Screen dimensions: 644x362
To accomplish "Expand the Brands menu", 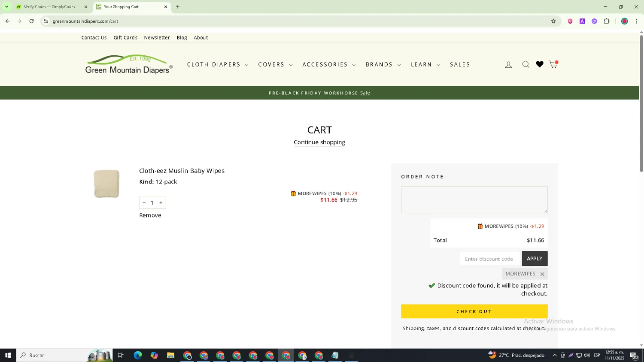I will [383, 65].
